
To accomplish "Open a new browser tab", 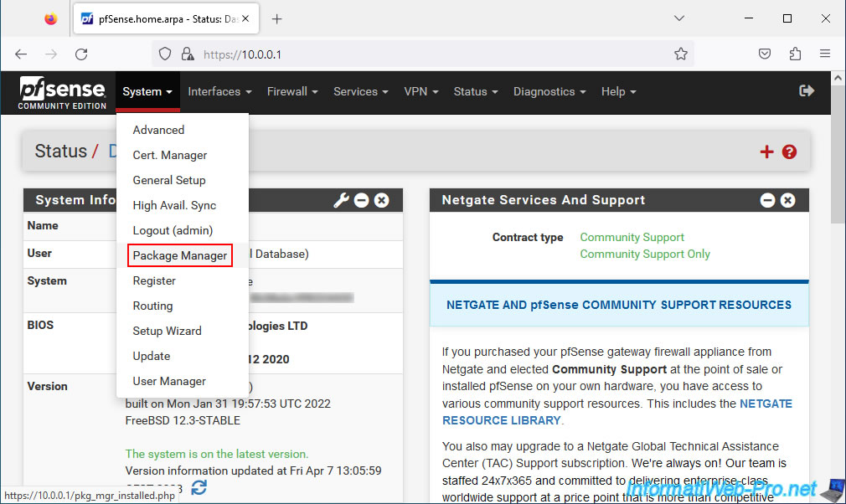I will click(x=276, y=19).
